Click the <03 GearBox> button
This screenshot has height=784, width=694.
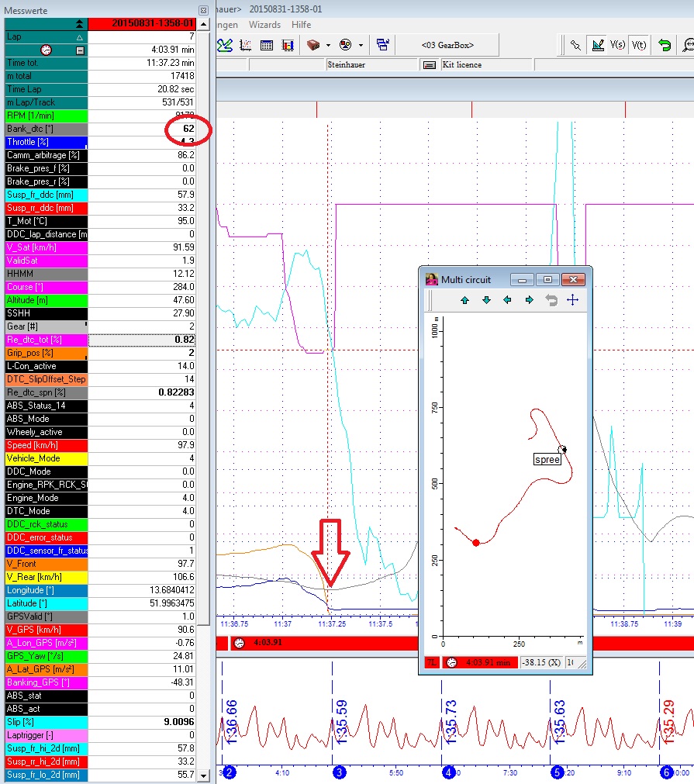447,45
